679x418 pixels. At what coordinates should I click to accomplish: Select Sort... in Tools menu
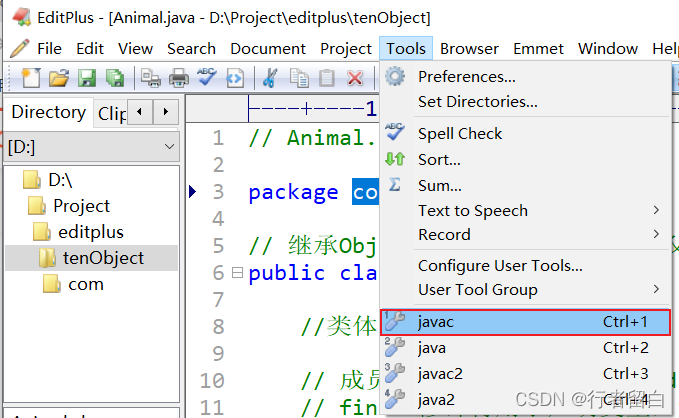[526, 159]
